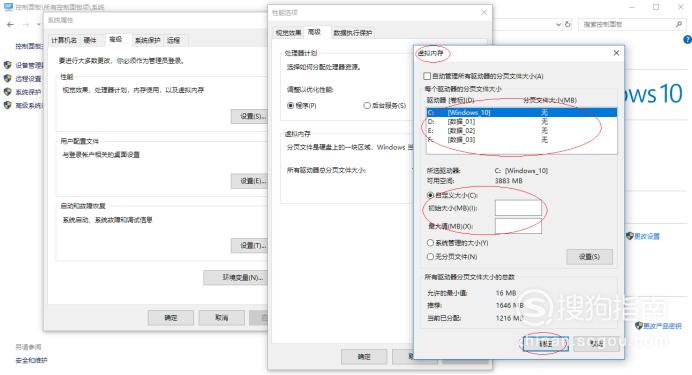Click the 更改设置 link
The image size is (692, 375).
(647, 236)
